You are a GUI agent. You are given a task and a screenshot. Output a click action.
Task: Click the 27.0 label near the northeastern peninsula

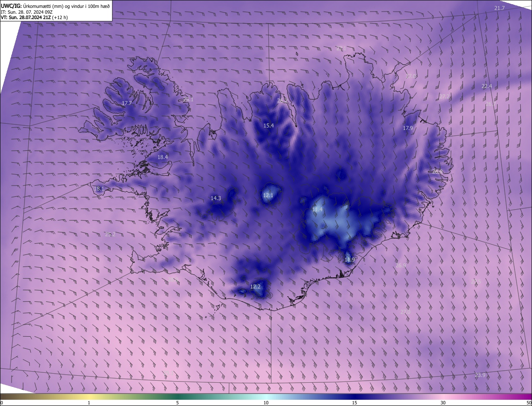pos(411,76)
